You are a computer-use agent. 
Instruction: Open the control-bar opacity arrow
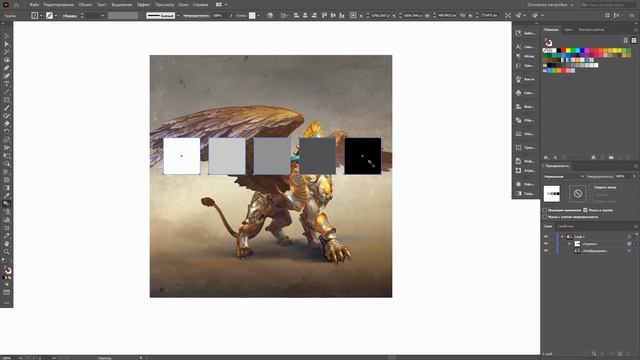tap(231, 16)
